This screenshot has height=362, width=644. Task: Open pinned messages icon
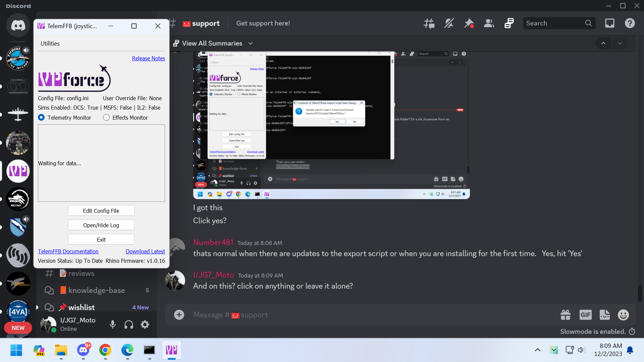469,23
